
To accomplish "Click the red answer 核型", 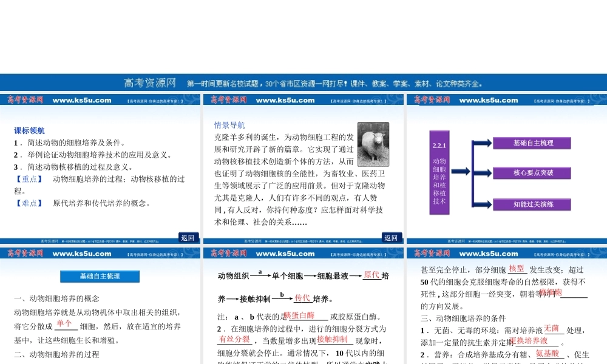I will pos(517,269).
